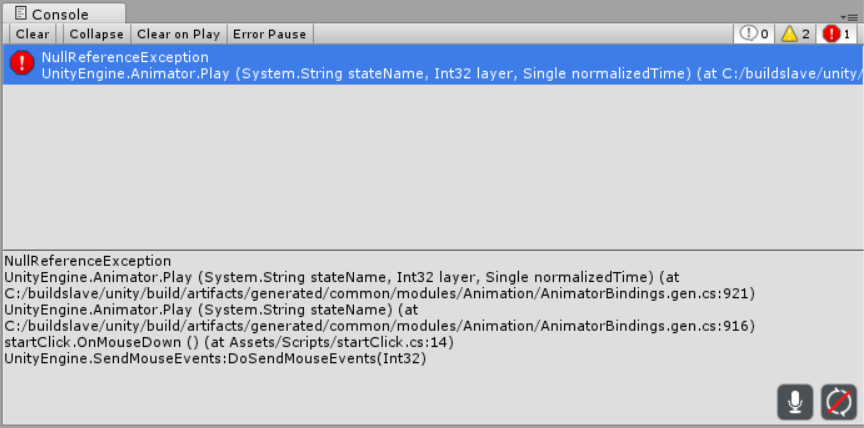Image resolution: width=864 pixels, height=428 pixels.
Task: Toggle Error Pause mode
Action: (269, 34)
